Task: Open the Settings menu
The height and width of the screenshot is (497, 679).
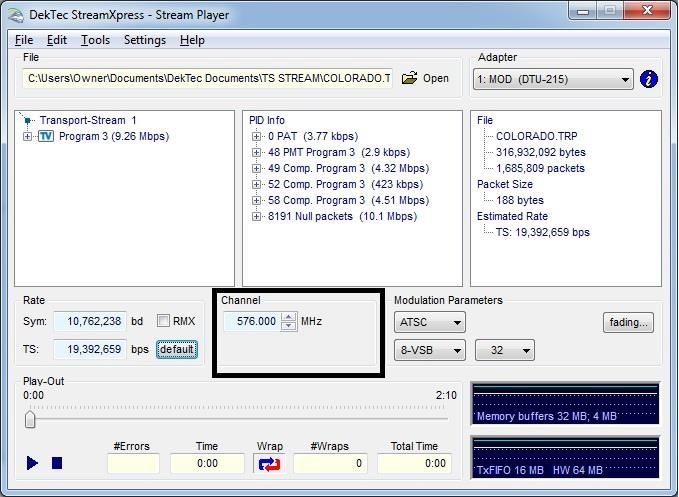Action: (145, 40)
